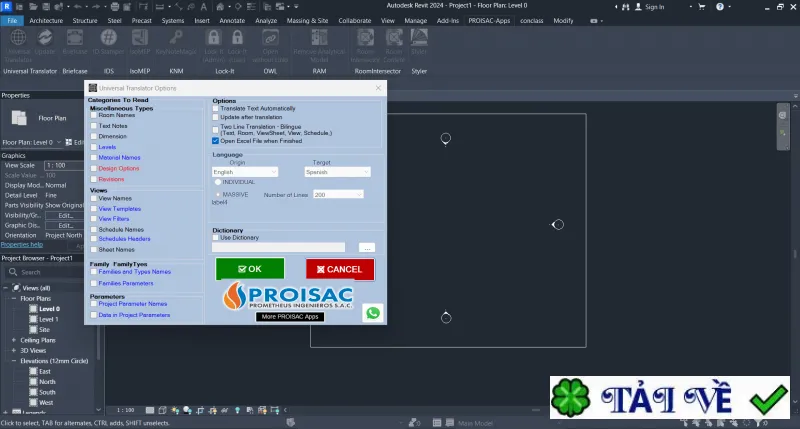Open the Number of Lines dropdown
This screenshot has height=429, width=800.
click(338, 194)
